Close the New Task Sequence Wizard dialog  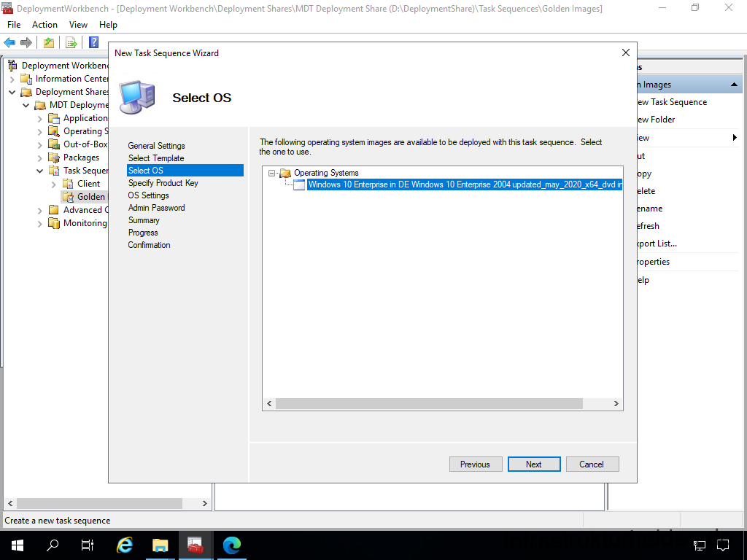click(x=625, y=52)
